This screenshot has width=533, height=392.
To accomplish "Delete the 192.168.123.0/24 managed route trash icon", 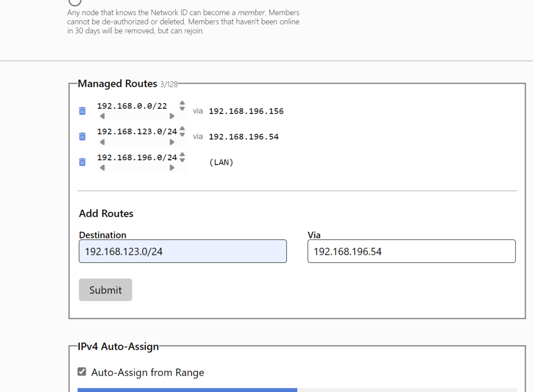I will 82,136.
